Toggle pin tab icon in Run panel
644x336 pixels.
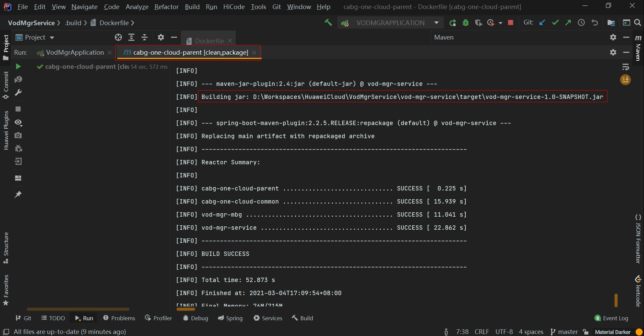pyautogui.click(x=18, y=194)
